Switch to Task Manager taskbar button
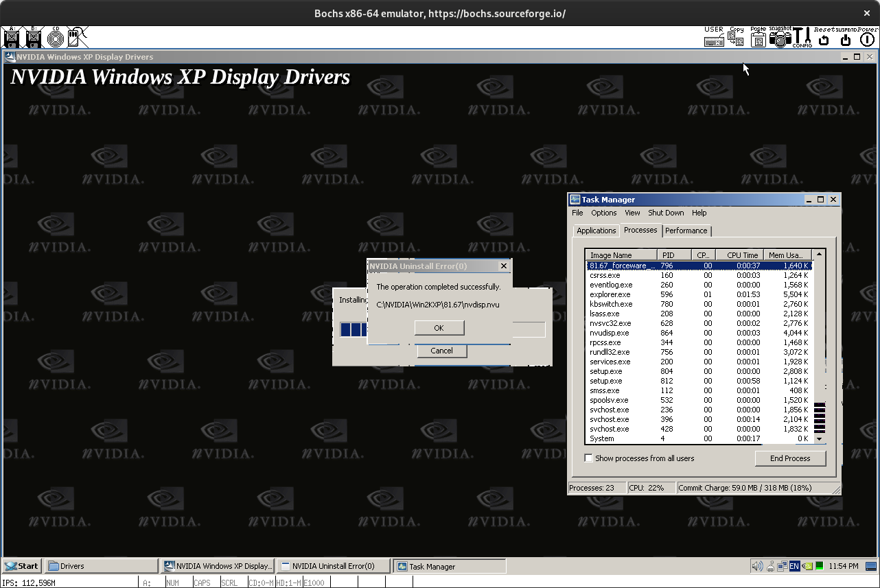 pos(450,566)
